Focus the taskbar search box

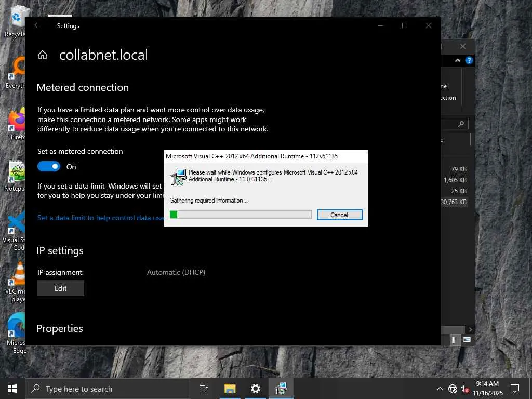[108, 389]
